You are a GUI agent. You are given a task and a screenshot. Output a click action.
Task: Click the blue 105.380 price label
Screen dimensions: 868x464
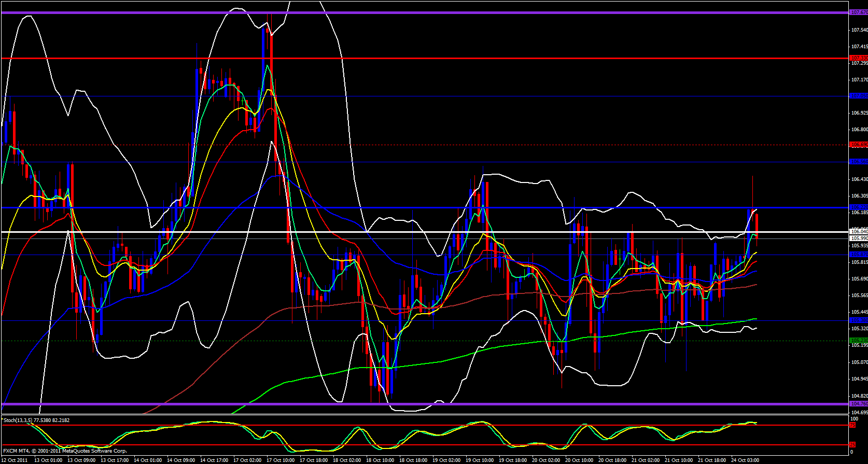pyautogui.click(x=859, y=320)
